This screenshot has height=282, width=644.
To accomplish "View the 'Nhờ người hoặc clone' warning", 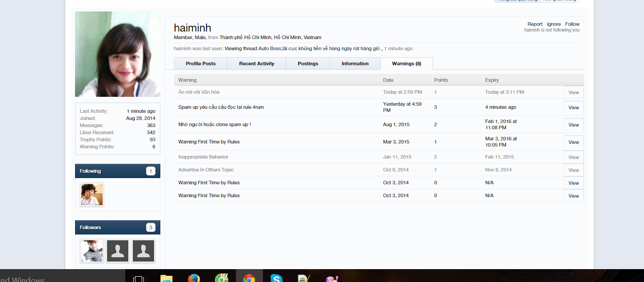I will [573, 125].
